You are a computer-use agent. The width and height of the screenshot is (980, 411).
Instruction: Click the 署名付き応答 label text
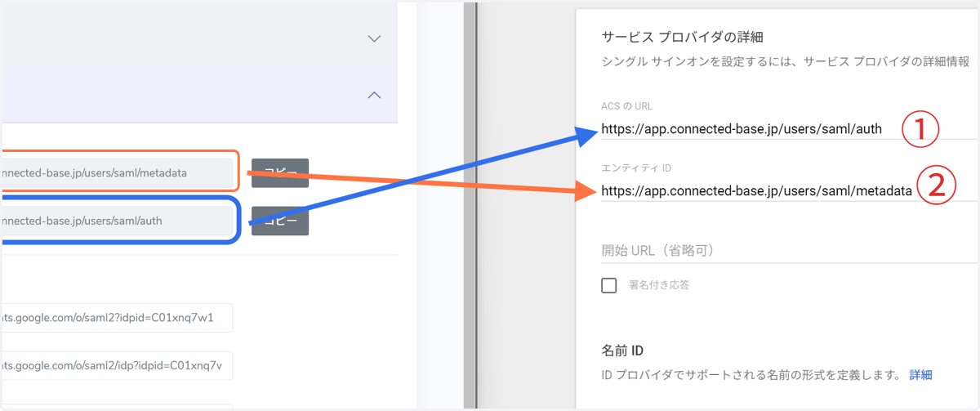658,285
